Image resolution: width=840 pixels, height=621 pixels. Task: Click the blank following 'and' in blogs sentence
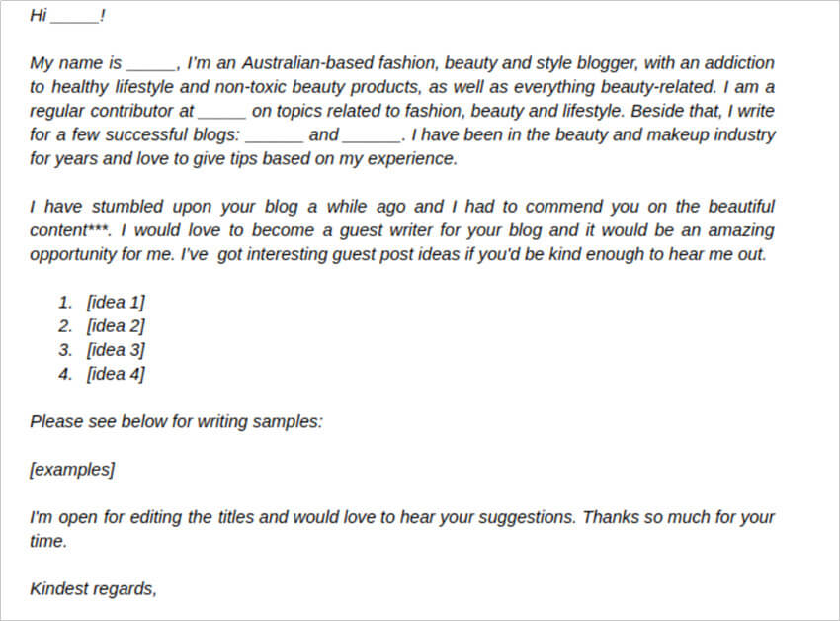click(x=372, y=136)
